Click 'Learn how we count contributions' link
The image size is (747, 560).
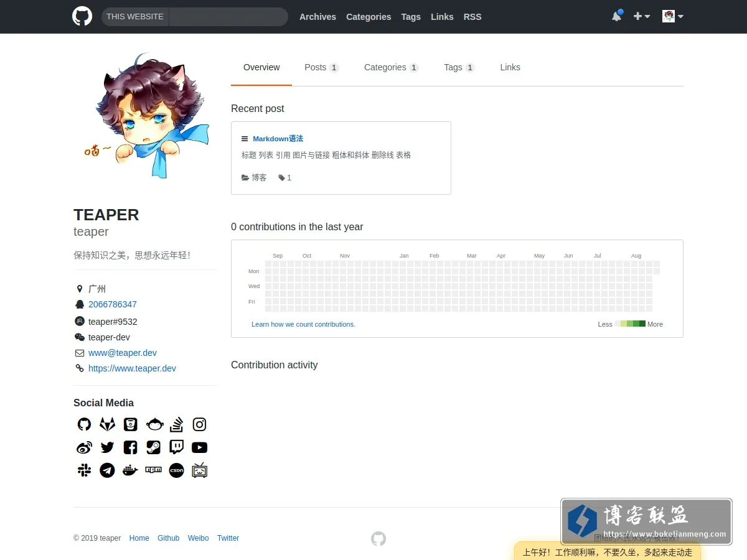303,324
